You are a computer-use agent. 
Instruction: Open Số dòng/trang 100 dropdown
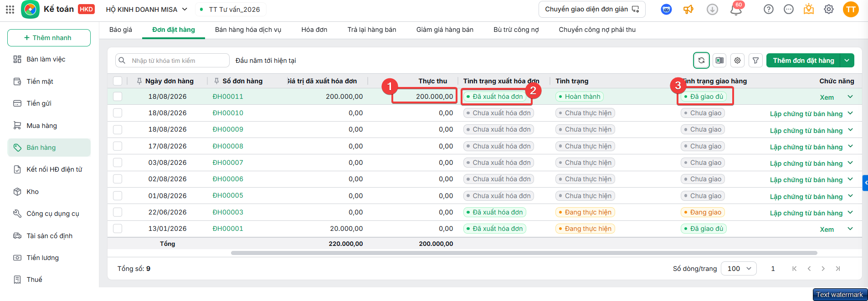point(739,269)
